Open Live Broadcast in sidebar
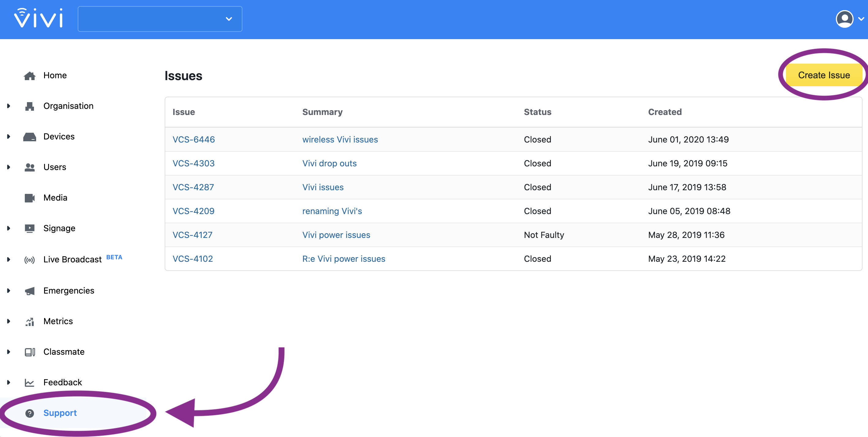The image size is (868, 437). (x=73, y=260)
